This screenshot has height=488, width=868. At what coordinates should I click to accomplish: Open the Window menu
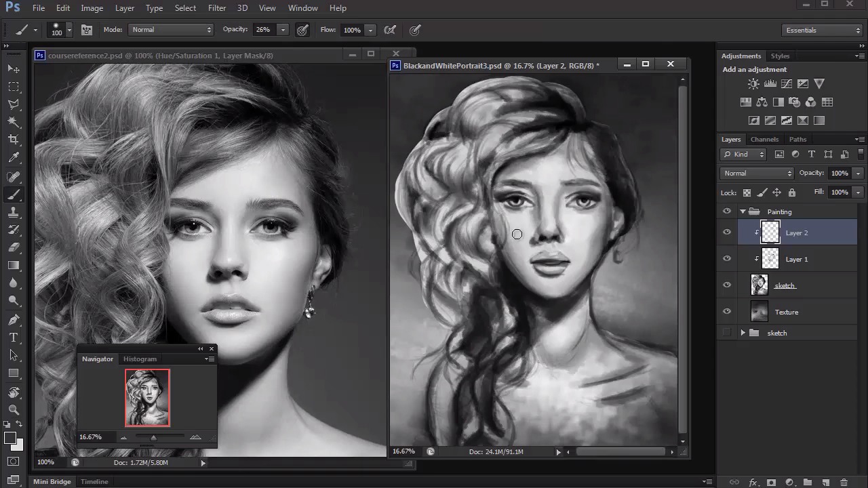coord(302,8)
